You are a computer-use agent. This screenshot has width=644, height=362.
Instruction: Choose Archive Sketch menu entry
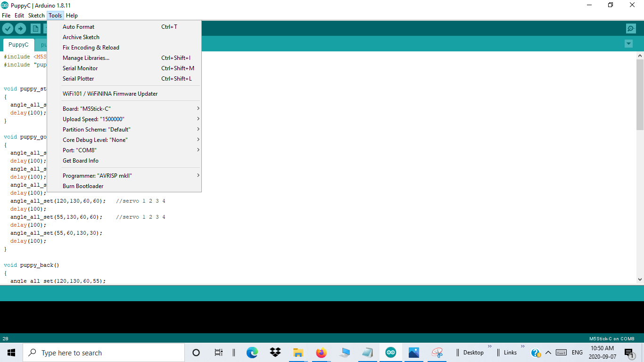[x=124, y=37]
